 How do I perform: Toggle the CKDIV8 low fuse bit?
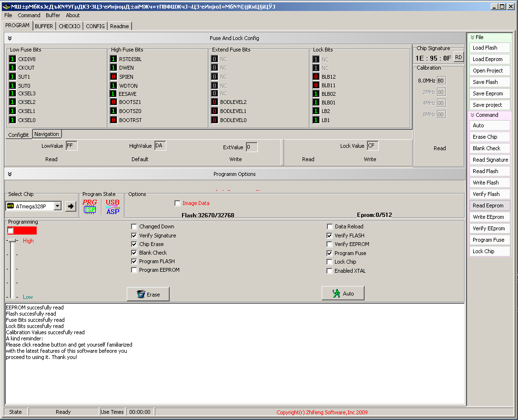[x=12, y=59]
